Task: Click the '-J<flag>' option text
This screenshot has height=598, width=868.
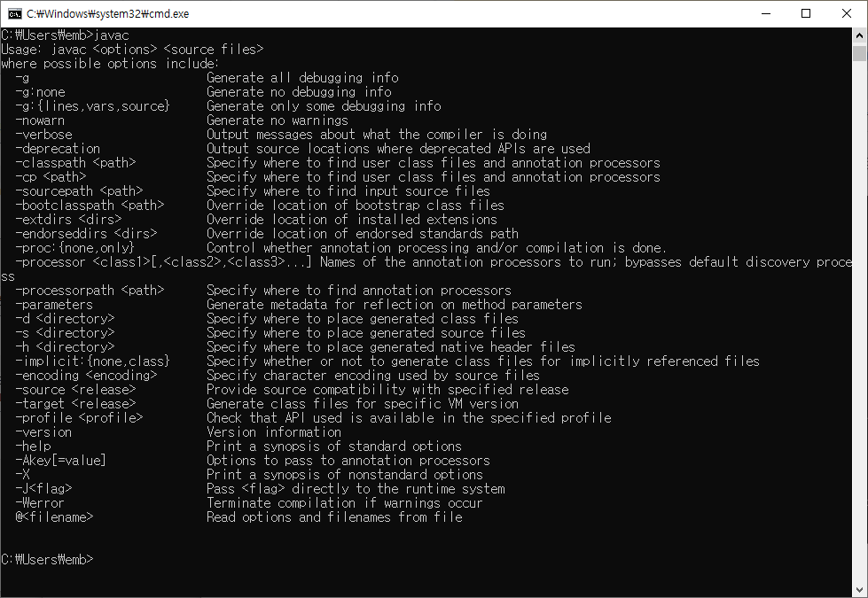Action: (x=43, y=489)
